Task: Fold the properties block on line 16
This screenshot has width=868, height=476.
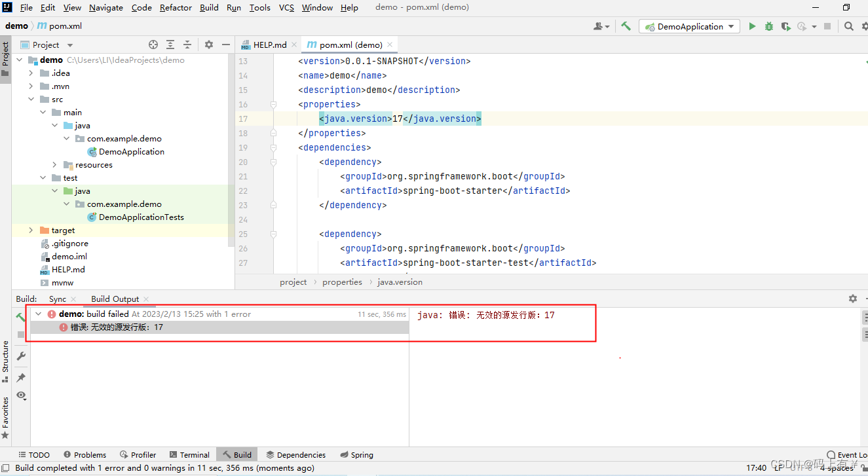Action: pyautogui.click(x=274, y=104)
